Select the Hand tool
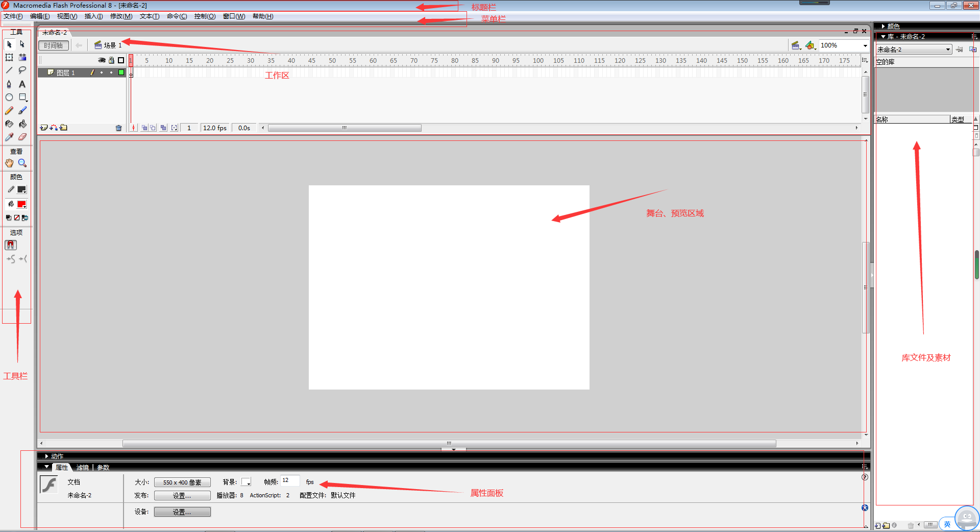 (9, 163)
